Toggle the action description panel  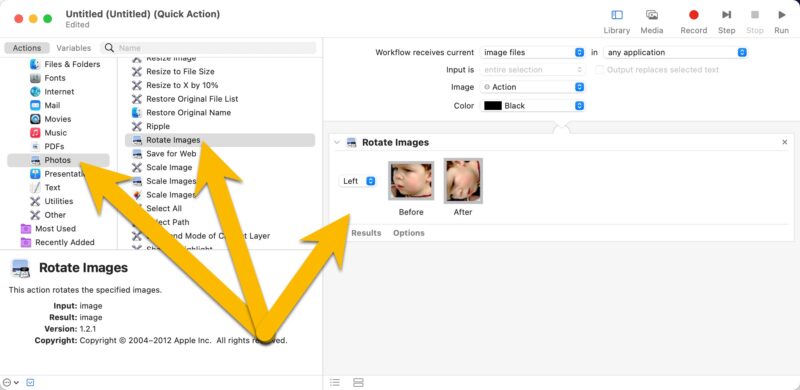30,382
